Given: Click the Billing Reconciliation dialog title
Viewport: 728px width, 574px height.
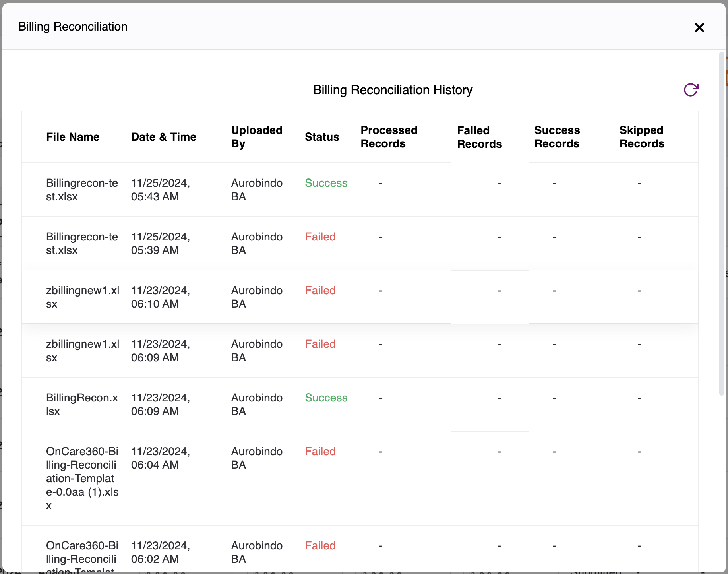Looking at the screenshot, I should pyautogui.click(x=73, y=27).
